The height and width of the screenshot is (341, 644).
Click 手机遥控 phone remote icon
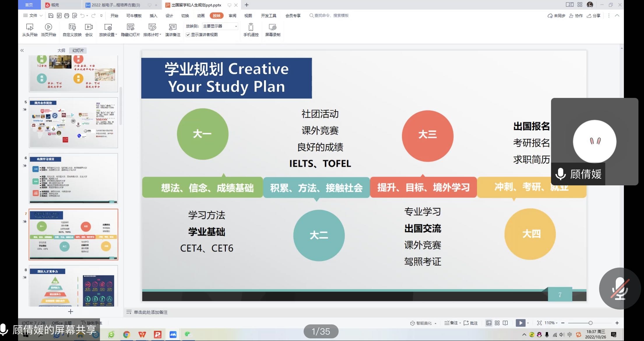(251, 27)
